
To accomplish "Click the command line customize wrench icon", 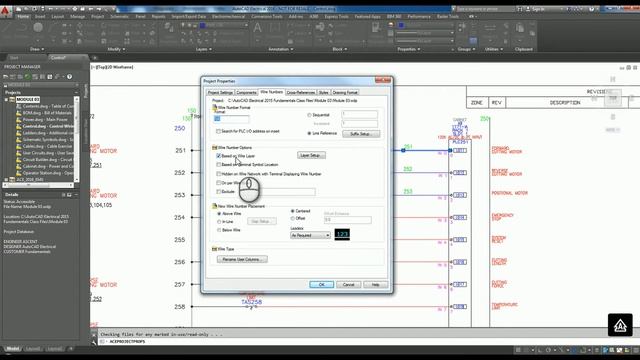I will pos(94,342).
